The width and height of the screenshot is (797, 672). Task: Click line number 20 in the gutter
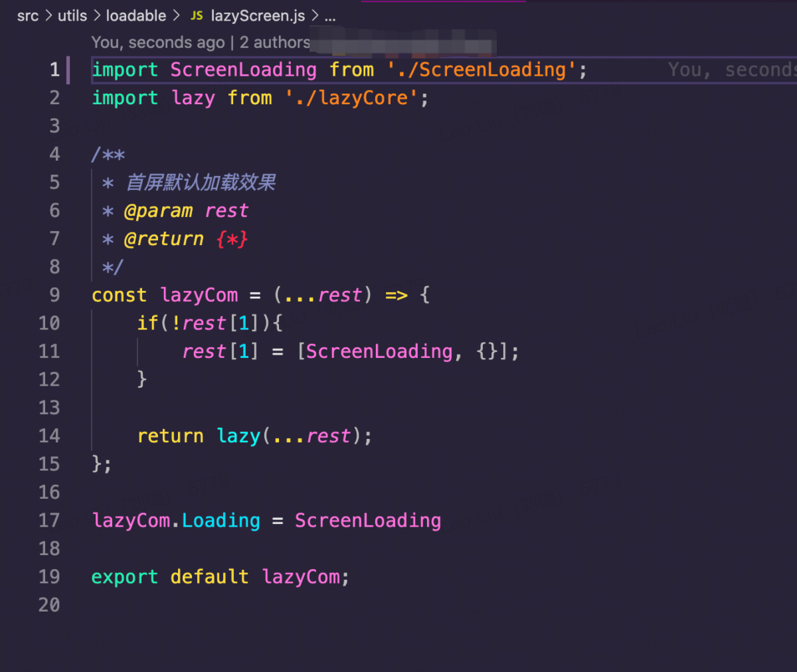point(49,605)
